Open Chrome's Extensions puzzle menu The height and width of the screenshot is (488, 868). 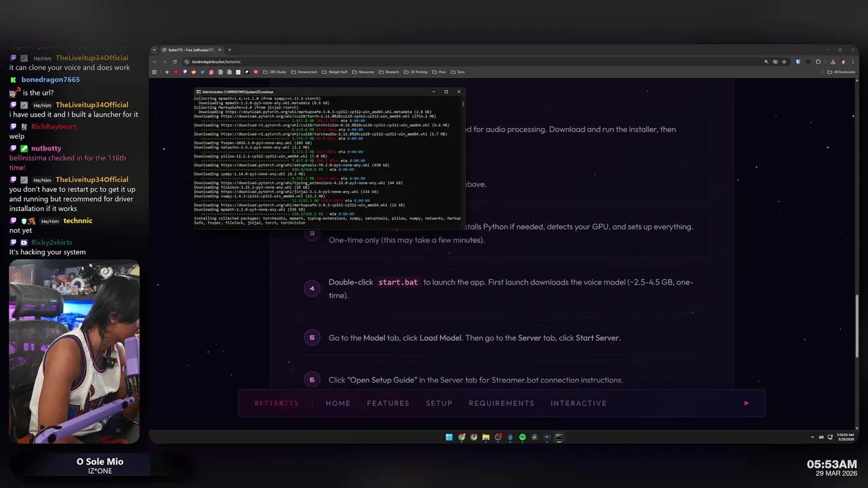pyautogui.click(x=818, y=62)
